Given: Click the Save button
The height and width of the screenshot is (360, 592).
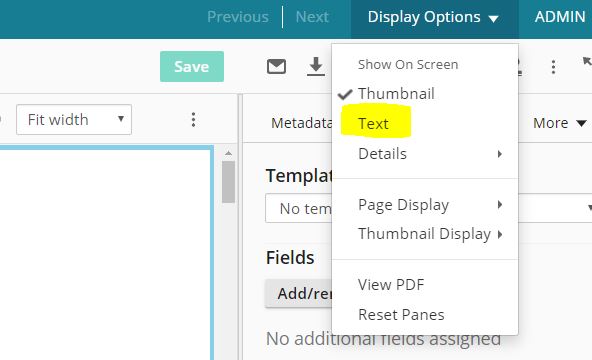Looking at the screenshot, I should click(192, 66).
